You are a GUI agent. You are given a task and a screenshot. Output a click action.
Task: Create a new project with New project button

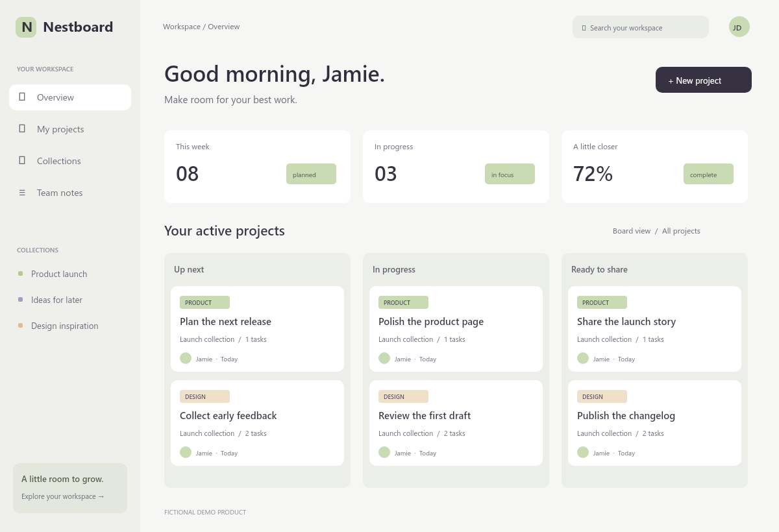(x=704, y=80)
